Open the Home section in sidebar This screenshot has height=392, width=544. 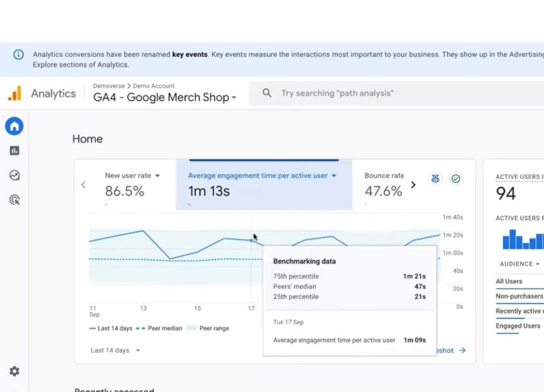[x=14, y=126]
